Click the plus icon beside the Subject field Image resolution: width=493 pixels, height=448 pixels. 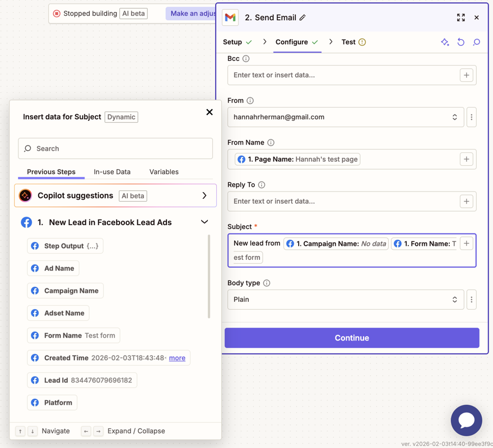(467, 243)
